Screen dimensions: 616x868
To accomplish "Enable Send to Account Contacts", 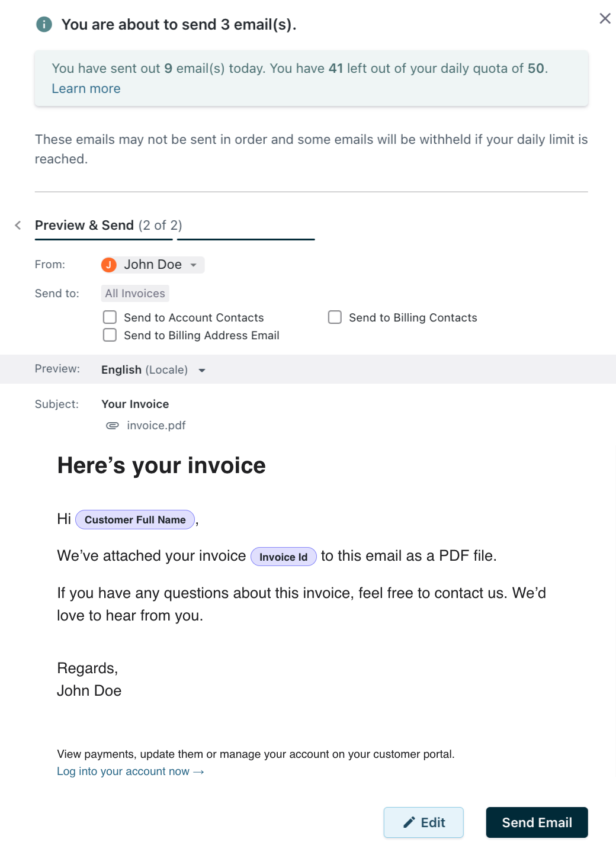I will pos(110,317).
